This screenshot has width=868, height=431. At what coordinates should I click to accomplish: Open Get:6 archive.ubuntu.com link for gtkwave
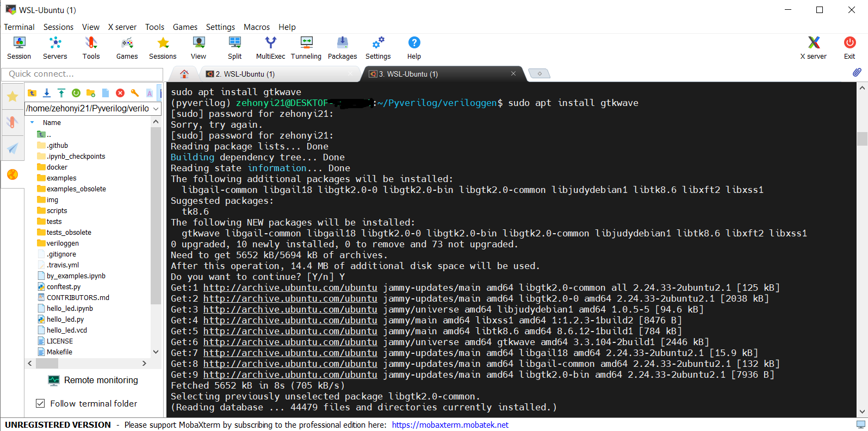tap(290, 342)
